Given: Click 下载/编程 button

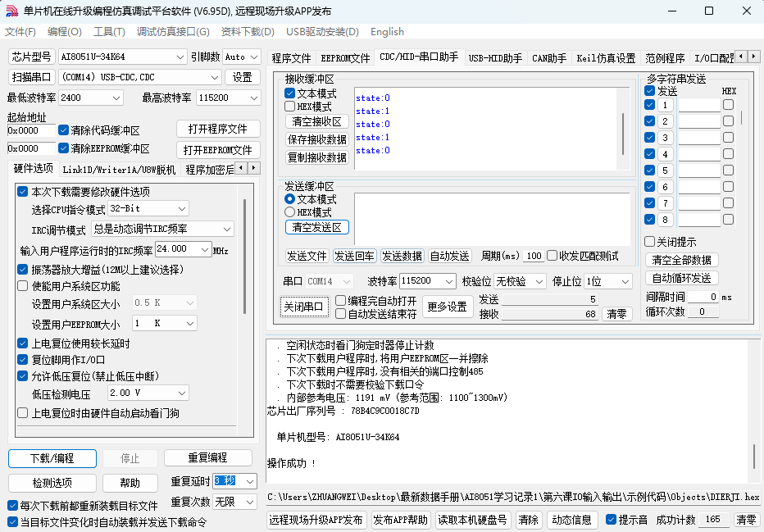Looking at the screenshot, I should (52, 458).
